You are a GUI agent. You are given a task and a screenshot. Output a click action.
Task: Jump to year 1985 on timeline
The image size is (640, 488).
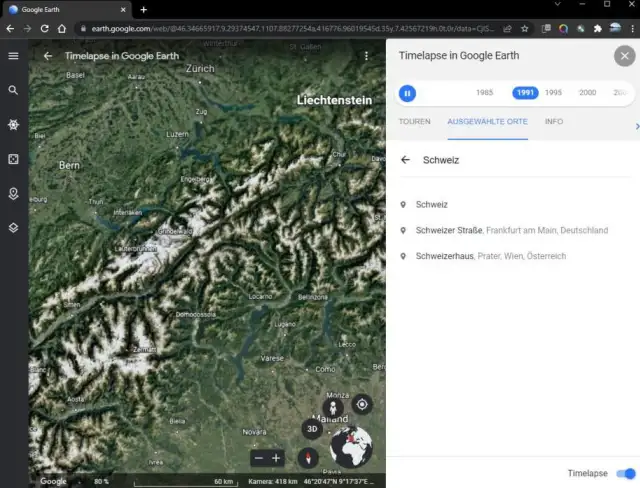pyautogui.click(x=484, y=93)
